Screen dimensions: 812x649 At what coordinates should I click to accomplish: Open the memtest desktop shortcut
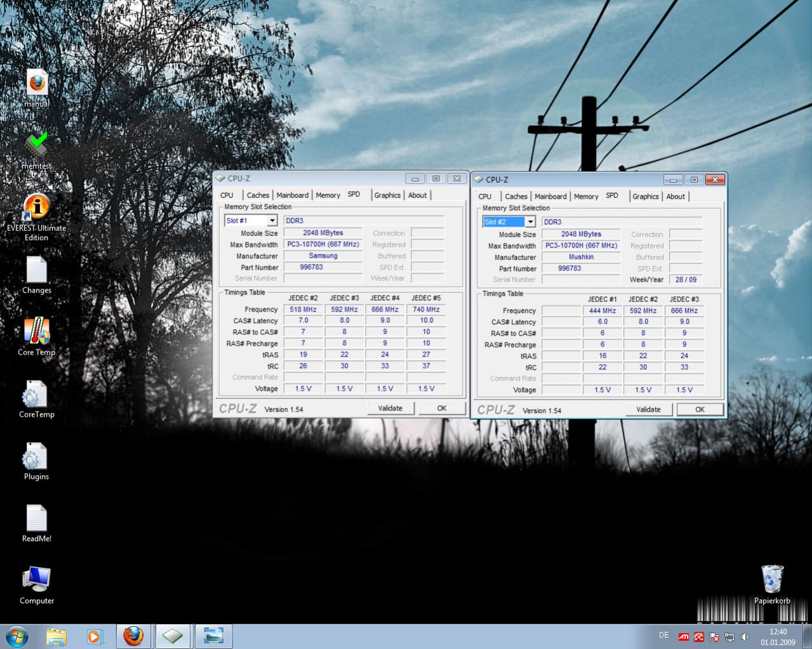pyautogui.click(x=37, y=150)
